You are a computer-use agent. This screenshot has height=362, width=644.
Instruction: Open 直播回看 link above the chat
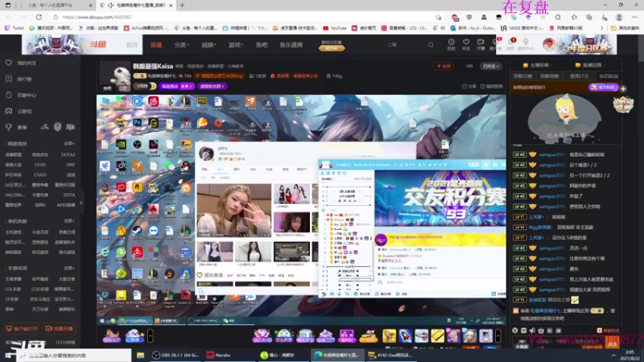pyautogui.click(x=591, y=65)
